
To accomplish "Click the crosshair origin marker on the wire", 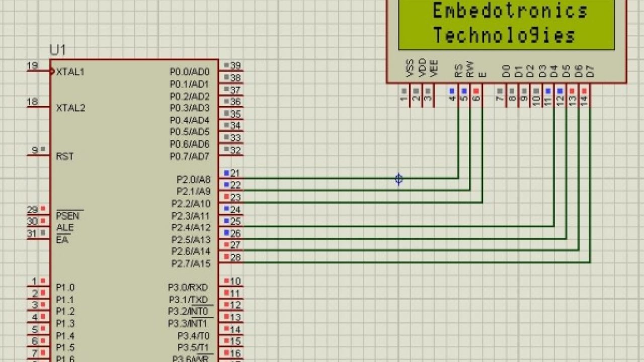I will [x=398, y=178].
